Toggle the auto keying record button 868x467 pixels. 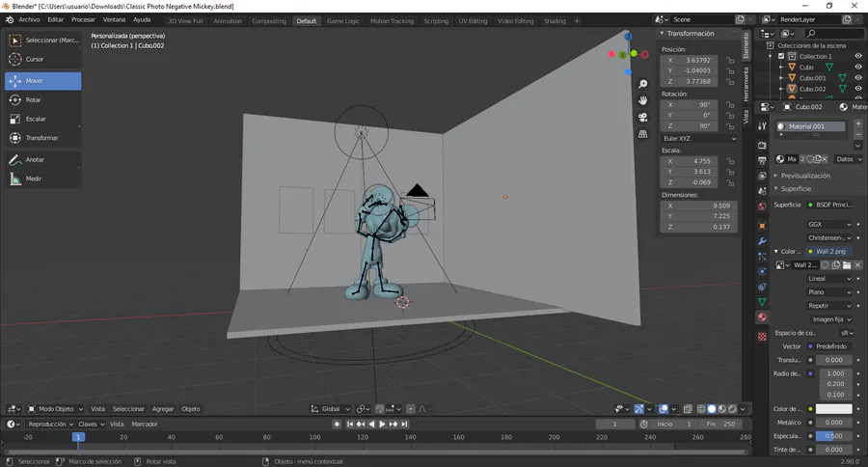click(x=337, y=424)
